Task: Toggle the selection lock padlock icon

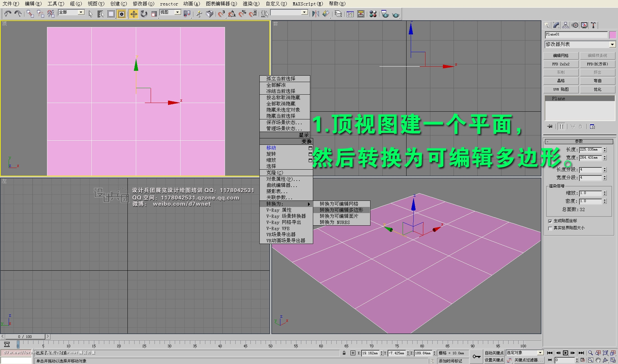Action: pyautogui.click(x=344, y=353)
